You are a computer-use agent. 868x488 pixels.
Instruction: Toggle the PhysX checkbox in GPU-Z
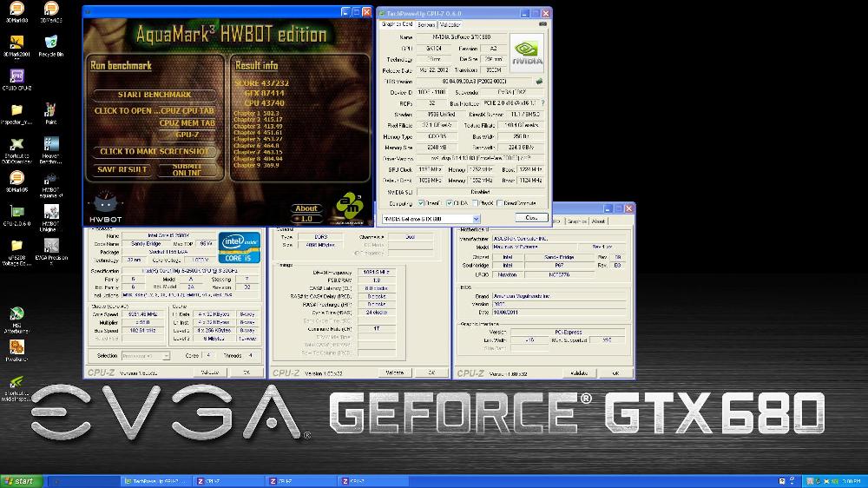pos(475,203)
